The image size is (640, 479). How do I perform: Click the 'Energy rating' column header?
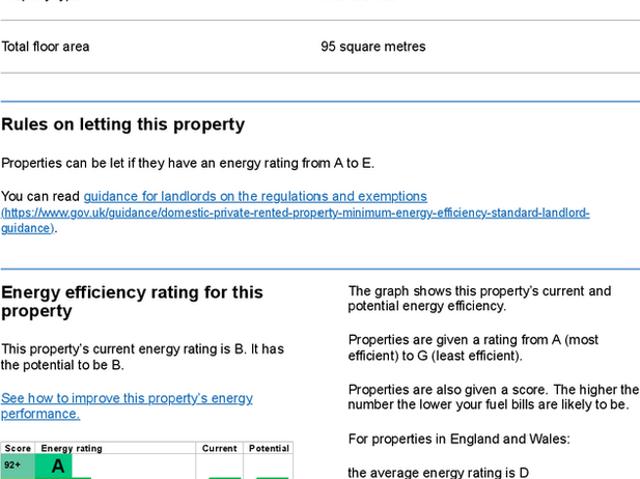coord(72,449)
